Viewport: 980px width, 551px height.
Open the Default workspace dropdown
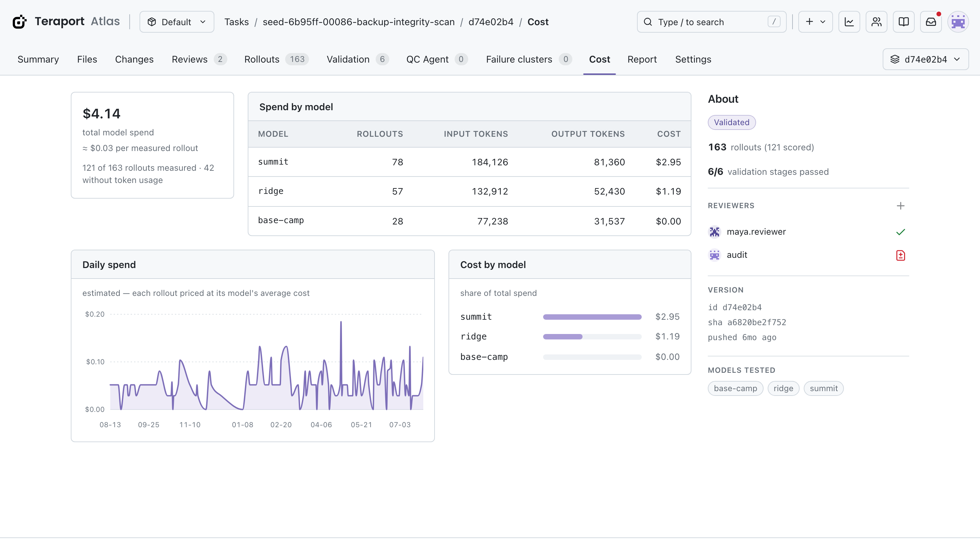point(177,22)
